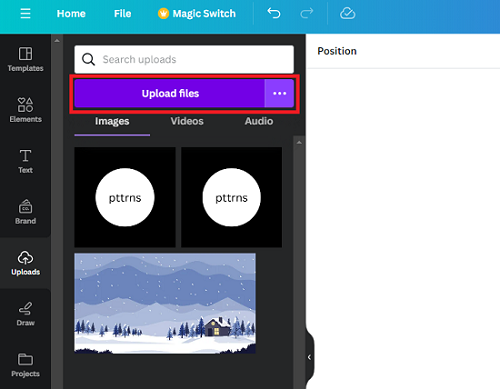The width and height of the screenshot is (500, 389).
Task: Go to Home
Action: click(x=71, y=14)
